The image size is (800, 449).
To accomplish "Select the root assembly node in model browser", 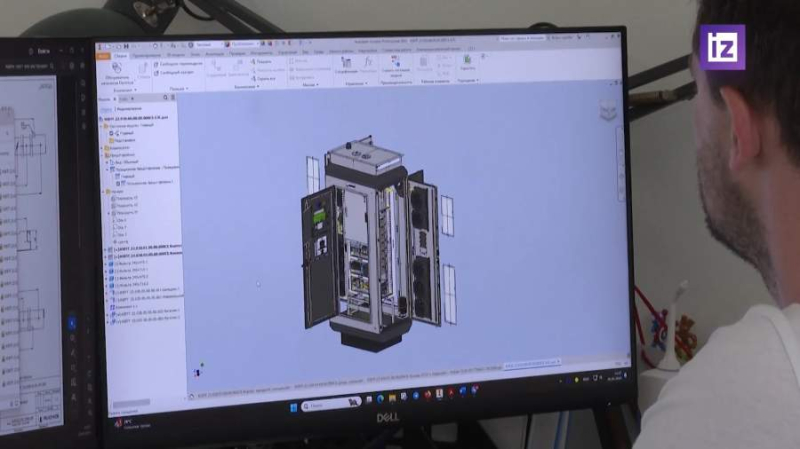I will 140,117.
